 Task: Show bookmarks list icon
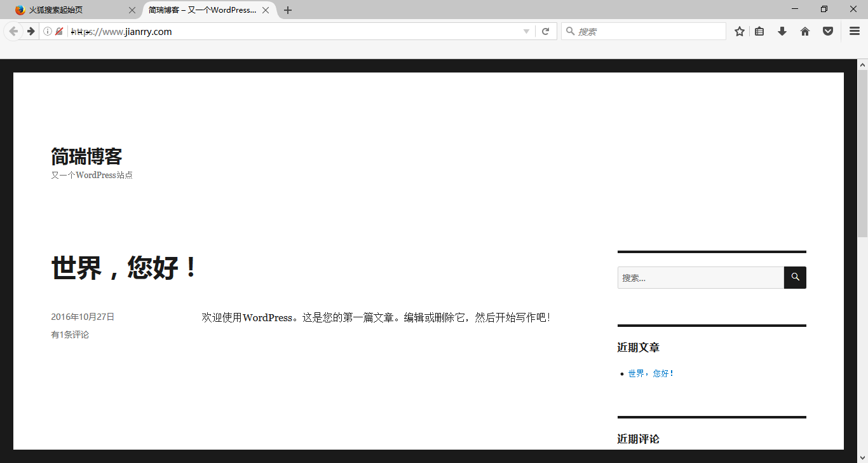[x=759, y=31]
